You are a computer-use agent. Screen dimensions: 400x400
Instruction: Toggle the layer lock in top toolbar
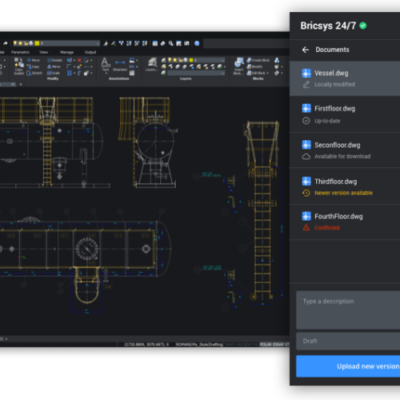(26, 43)
